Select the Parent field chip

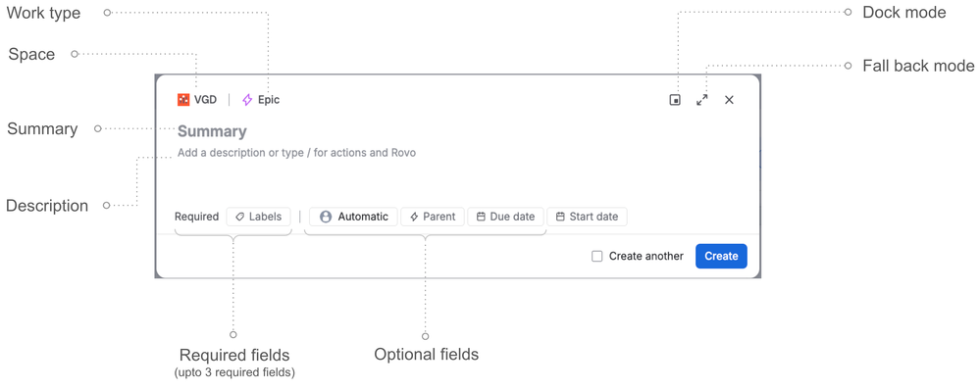click(433, 217)
